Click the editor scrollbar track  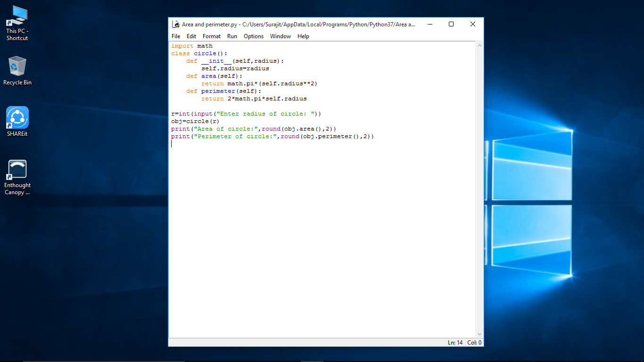coord(479,189)
